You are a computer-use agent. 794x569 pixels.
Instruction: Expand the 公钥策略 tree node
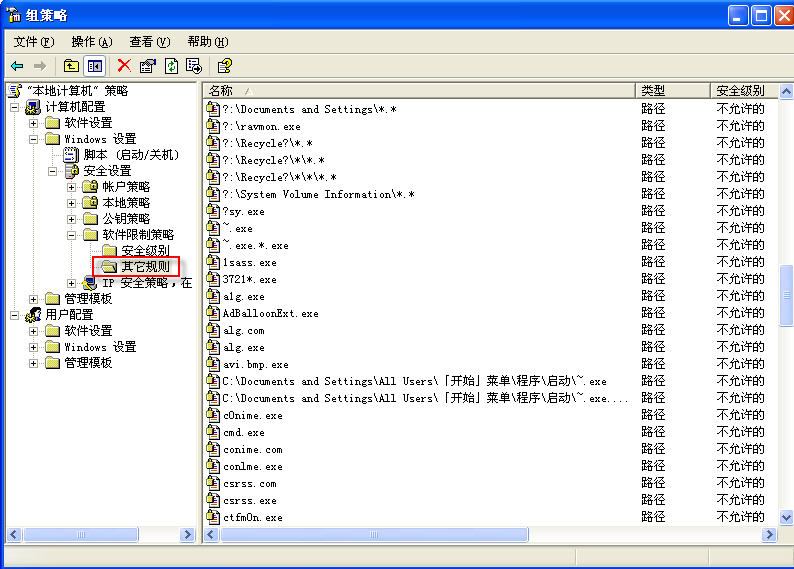[x=71, y=219]
